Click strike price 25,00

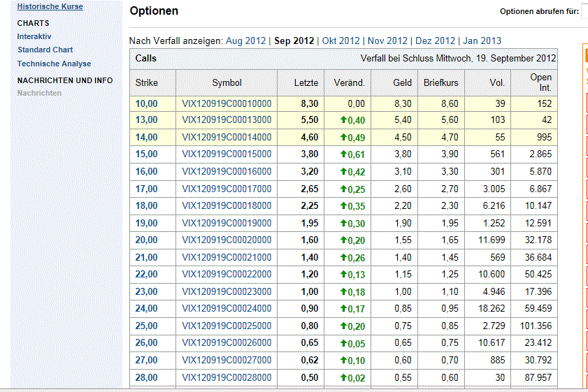(146, 325)
